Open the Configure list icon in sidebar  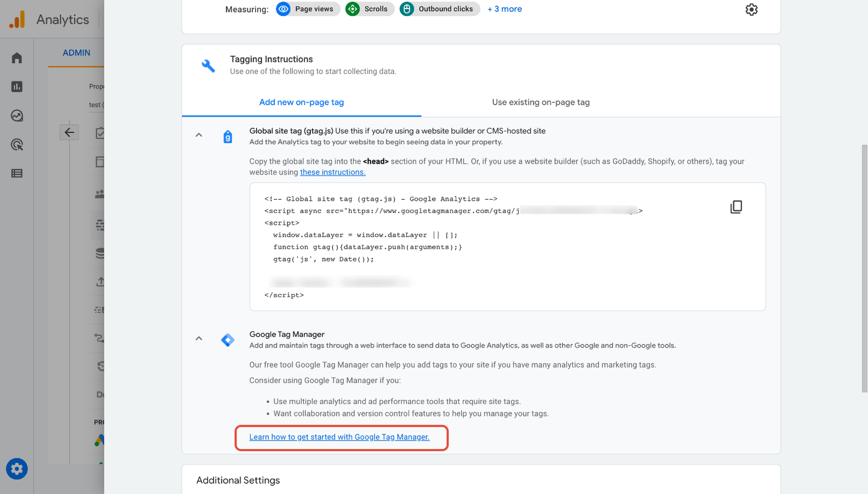17,174
